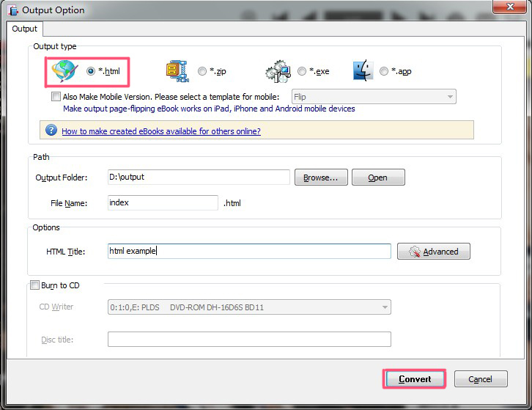Screen dimensions: 532x410
Task: Close the Output Option dialog
Action: (x=510, y=7)
